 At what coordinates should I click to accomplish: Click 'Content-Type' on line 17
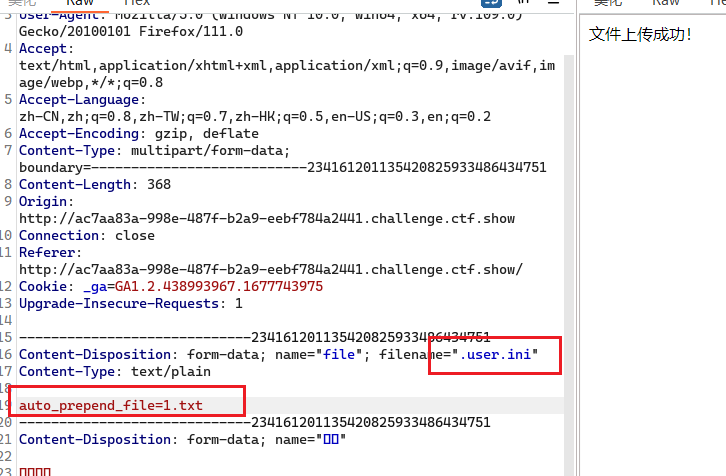click(67, 371)
